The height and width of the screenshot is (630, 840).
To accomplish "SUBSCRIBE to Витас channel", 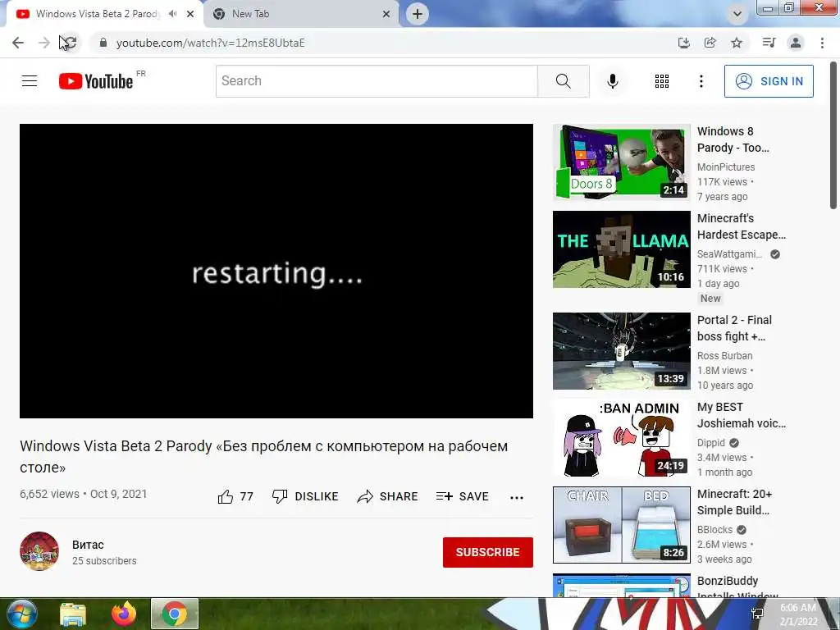I will 487,552.
